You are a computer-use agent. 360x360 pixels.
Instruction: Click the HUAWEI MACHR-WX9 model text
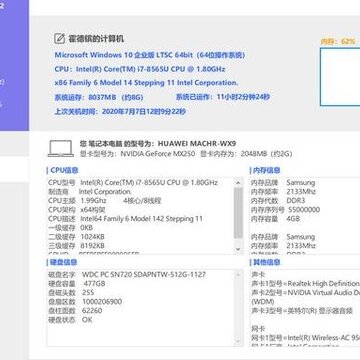pos(197,144)
